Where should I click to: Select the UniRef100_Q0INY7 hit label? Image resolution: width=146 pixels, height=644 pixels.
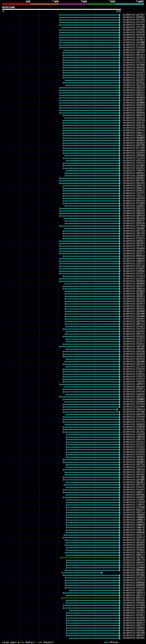(x=134, y=278)
